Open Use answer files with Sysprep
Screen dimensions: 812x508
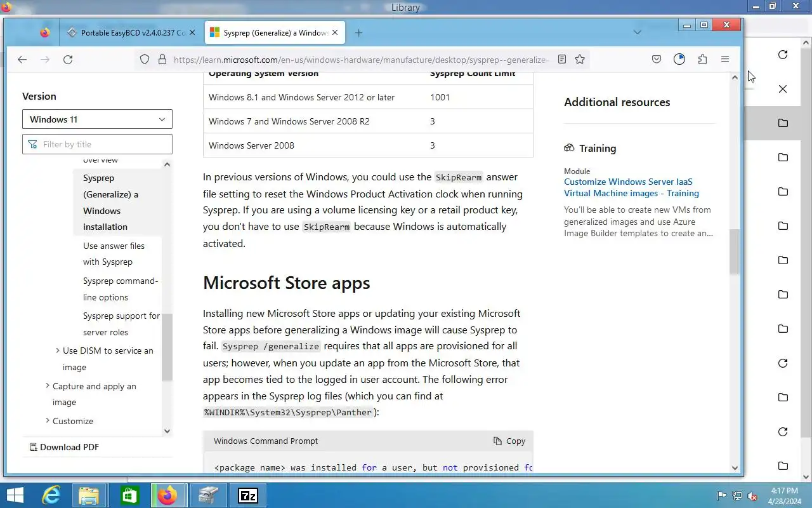(x=114, y=254)
